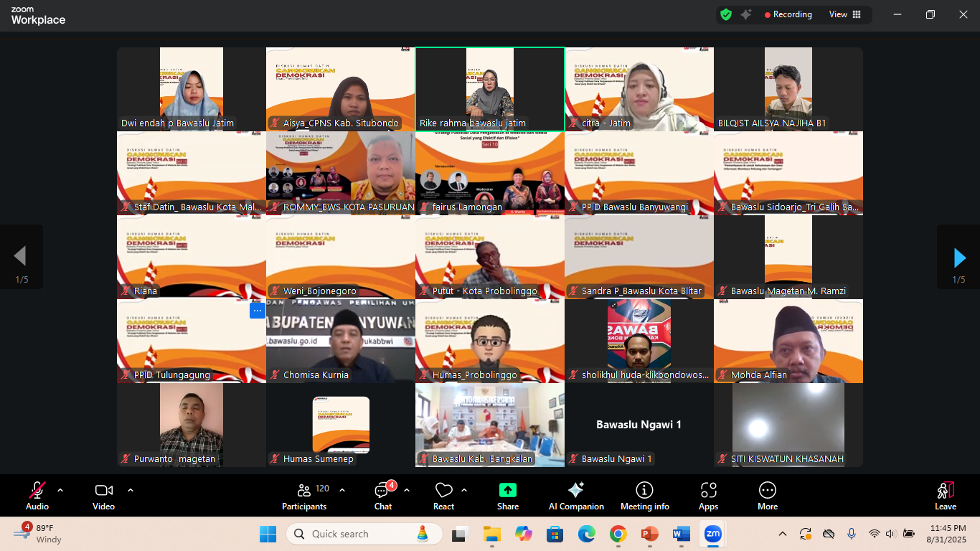
Task: Expand video settings arrow next to Video
Action: click(131, 490)
